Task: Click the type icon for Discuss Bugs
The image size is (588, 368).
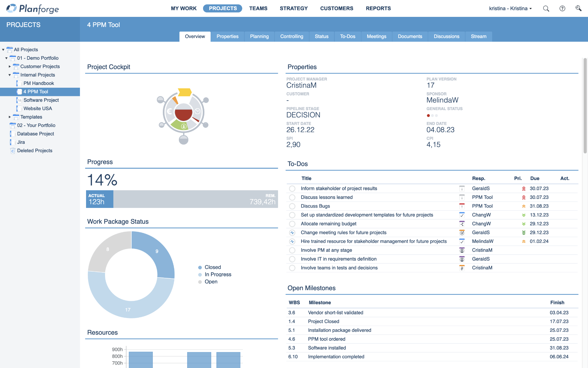Action: coord(462,206)
